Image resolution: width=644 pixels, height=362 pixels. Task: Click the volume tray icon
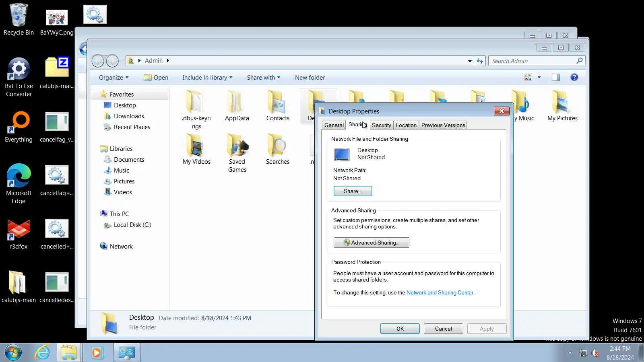coord(595,353)
